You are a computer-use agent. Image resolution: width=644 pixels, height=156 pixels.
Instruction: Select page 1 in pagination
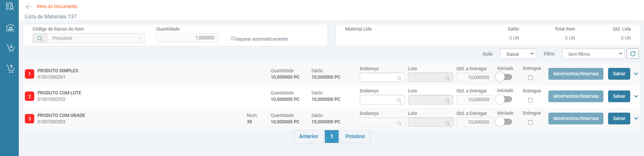coord(332,136)
